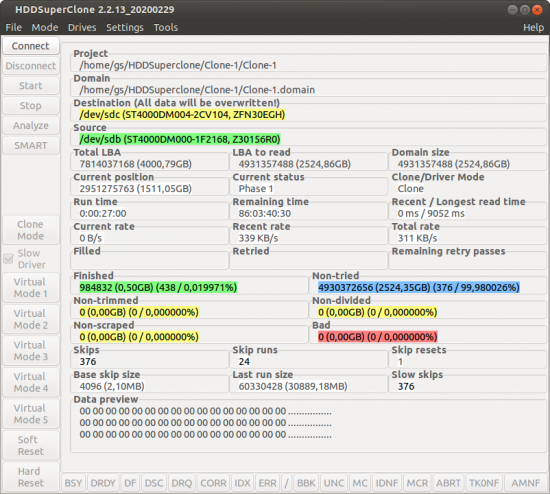Click the yellow destination drive /dev/sdc entry

(182, 115)
